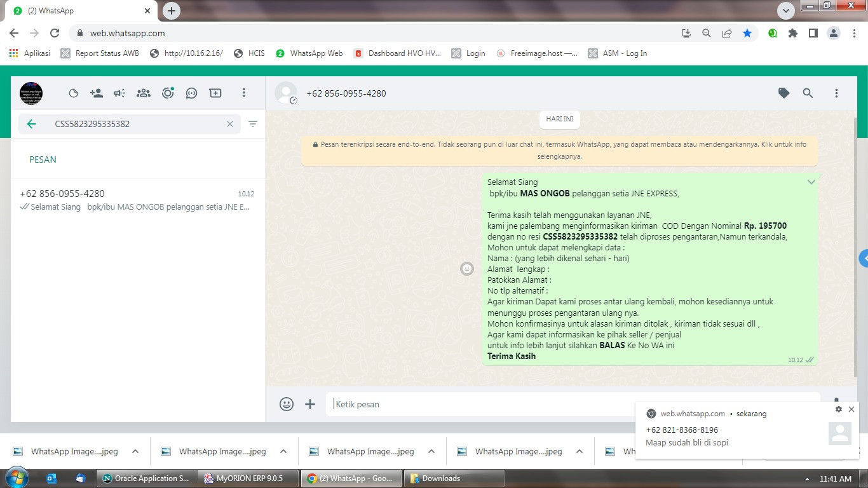868x488 pixels.
Task: Open the Windows Start menu
Action: pos(16,478)
